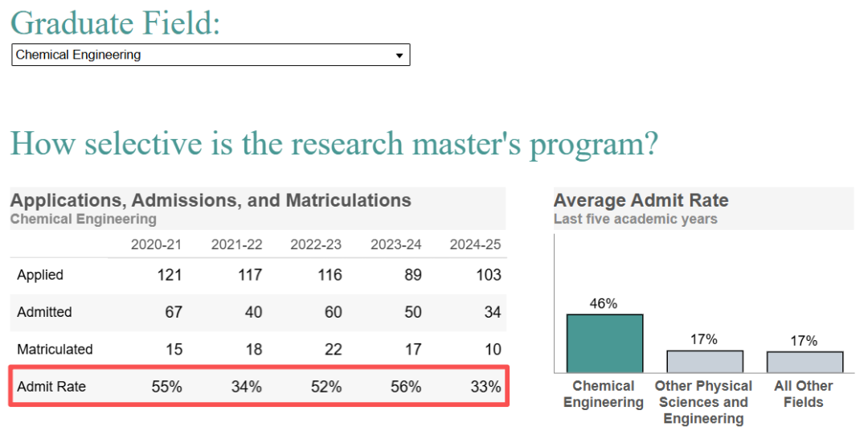Image resolution: width=868 pixels, height=431 pixels.
Task: Click the 55% admit rate for 2020-21
Action: [166, 387]
